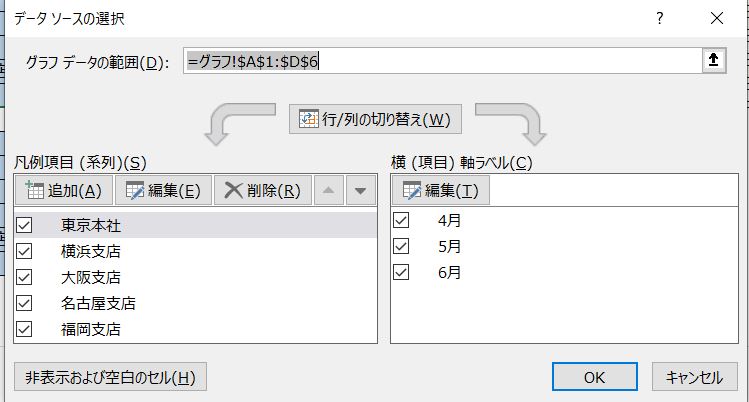Click the chart data range input field
The width and height of the screenshot is (749, 402).
[x=440, y=61]
